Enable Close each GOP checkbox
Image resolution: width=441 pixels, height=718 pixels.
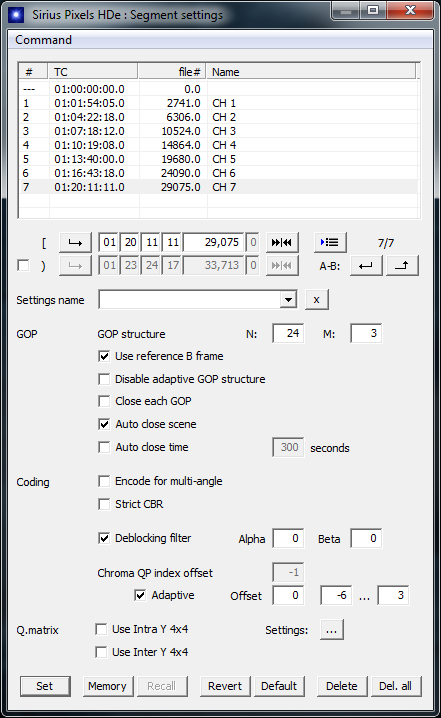click(x=104, y=401)
